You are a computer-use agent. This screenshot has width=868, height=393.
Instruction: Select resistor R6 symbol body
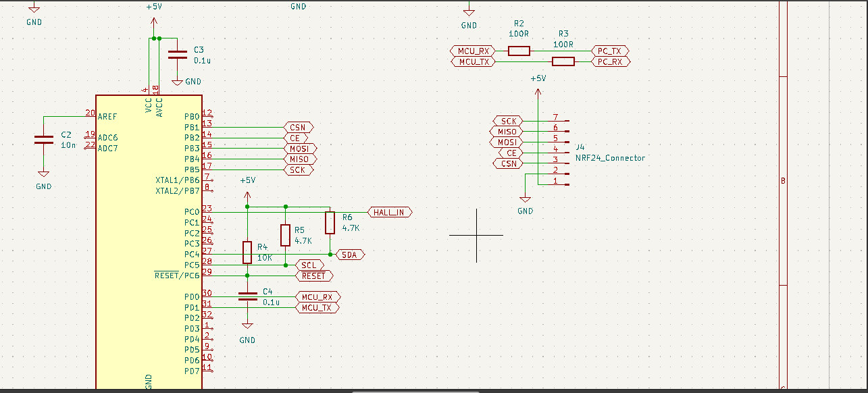(x=330, y=223)
